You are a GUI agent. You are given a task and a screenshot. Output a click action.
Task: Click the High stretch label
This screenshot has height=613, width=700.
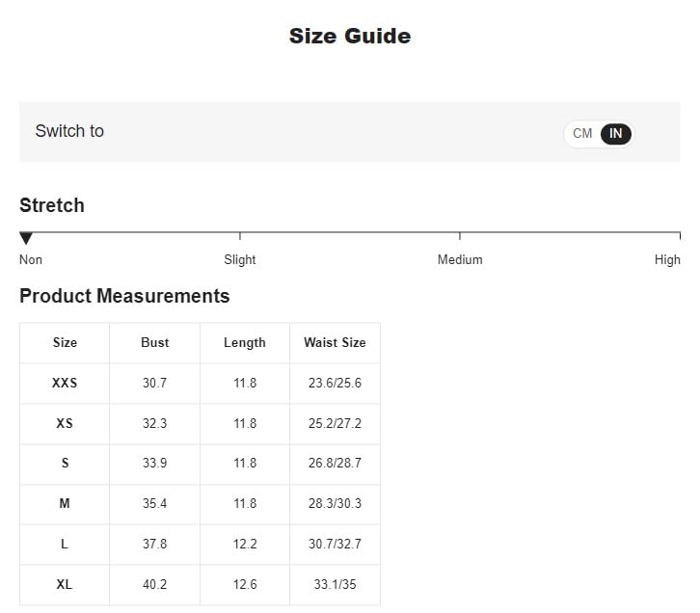coord(667,259)
